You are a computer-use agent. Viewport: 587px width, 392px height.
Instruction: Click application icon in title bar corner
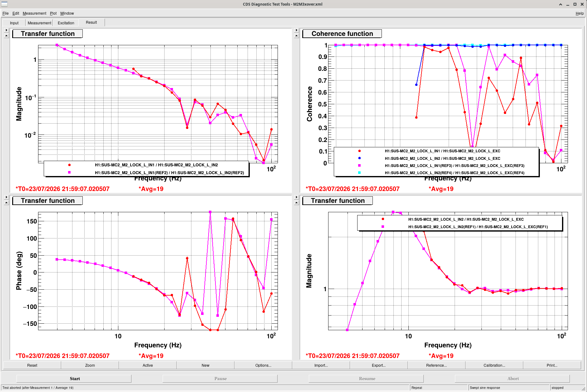[4, 4]
